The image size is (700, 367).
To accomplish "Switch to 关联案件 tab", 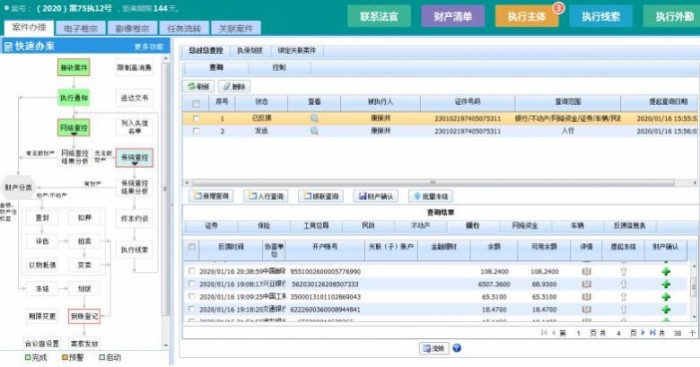I will 236,28.
